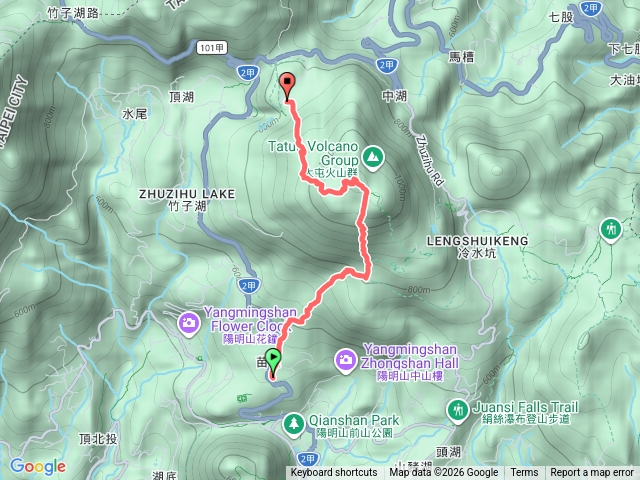640x480 pixels.
Task: Open the Yangmingshan Zhongshan Hall camera icon
Action: 346,361
